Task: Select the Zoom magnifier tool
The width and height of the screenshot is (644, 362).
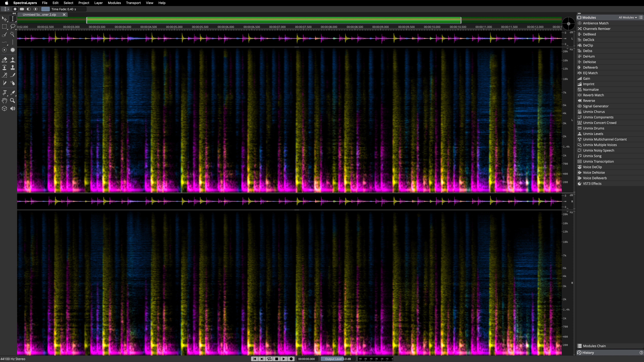Action: [12, 101]
